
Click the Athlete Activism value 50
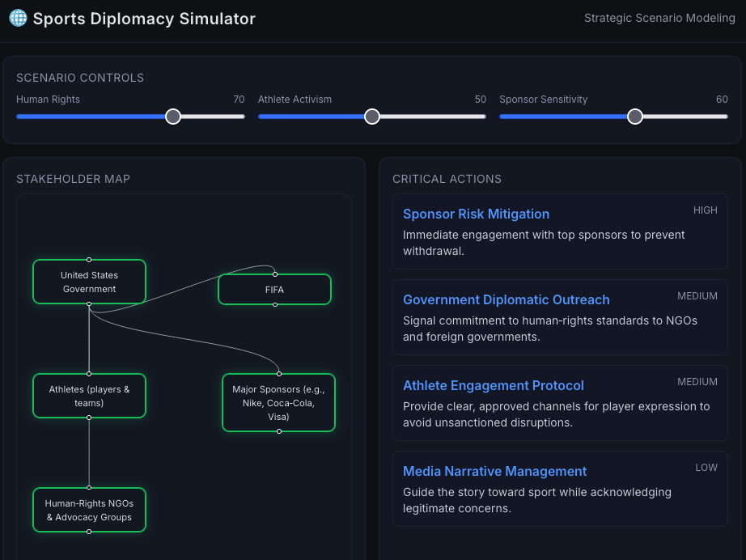[x=481, y=100]
